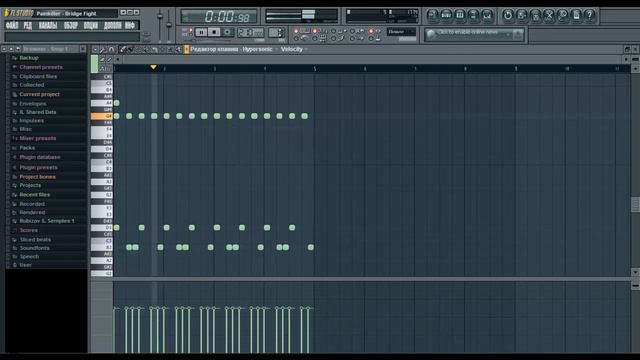Toggle the second red metronome option LED
640x360 pixels.
pos(315,31)
